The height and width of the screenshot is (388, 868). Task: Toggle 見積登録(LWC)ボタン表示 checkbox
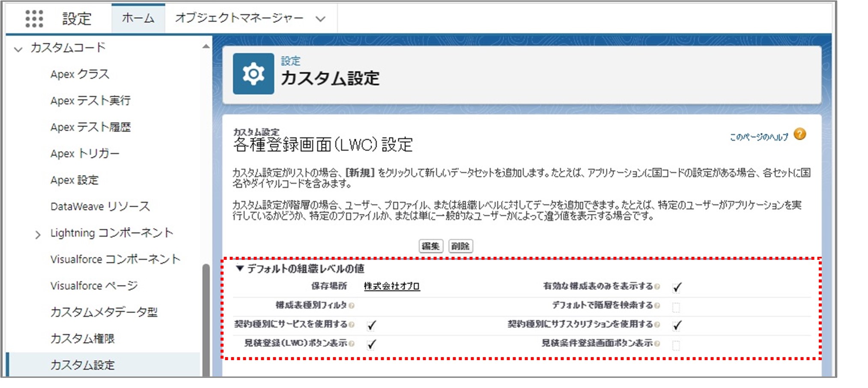371,344
